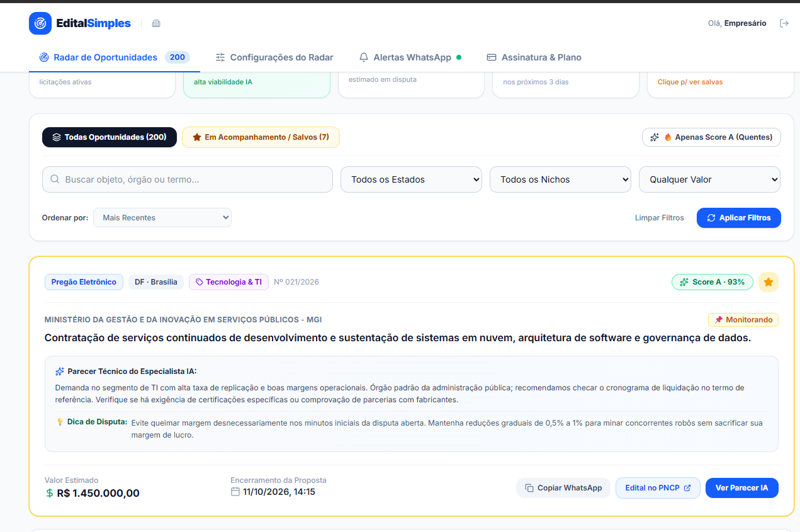Click the Score A · 93% badge
The width and height of the screenshot is (800, 532).
pos(713,282)
